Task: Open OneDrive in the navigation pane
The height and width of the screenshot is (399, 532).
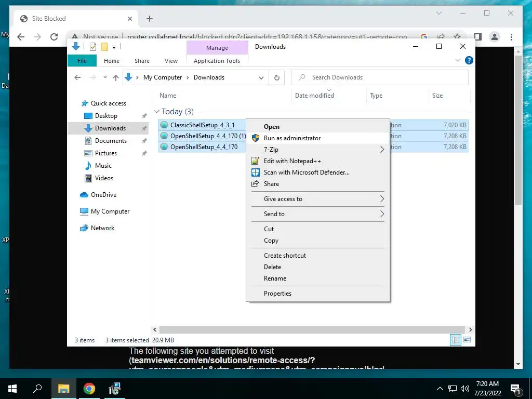Action: pyautogui.click(x=103, y=195)
